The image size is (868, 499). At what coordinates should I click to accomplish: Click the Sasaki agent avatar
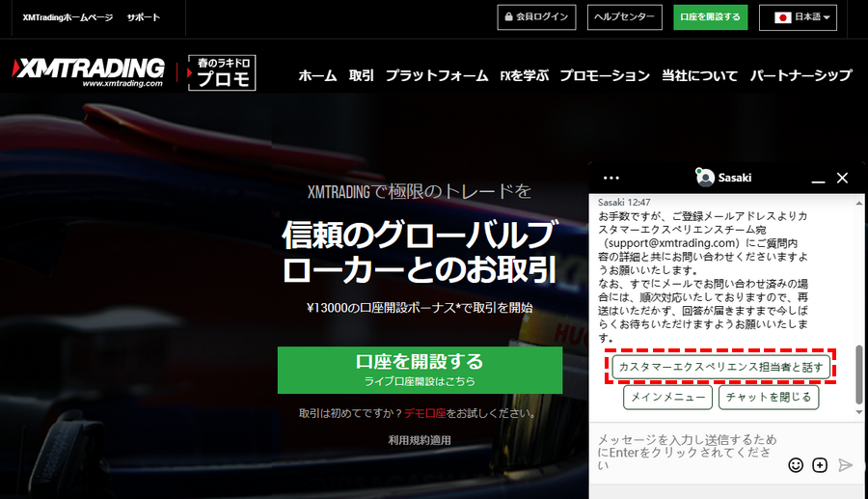[705, 178]
